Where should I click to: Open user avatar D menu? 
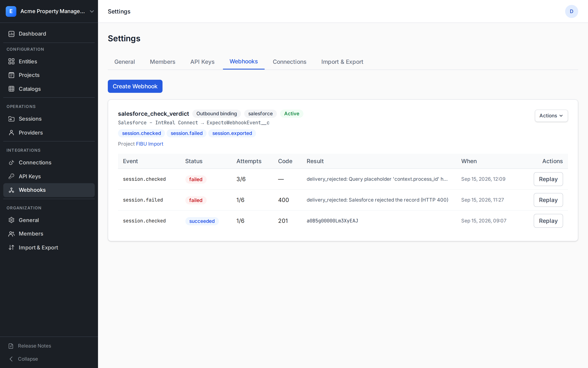point(571,11)
